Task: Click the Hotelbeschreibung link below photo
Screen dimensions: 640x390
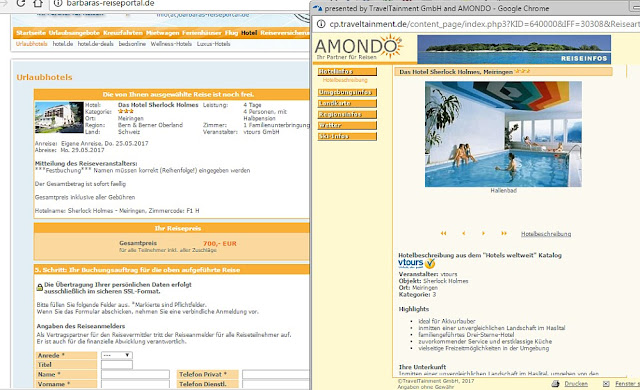Action: pos(546,234)
